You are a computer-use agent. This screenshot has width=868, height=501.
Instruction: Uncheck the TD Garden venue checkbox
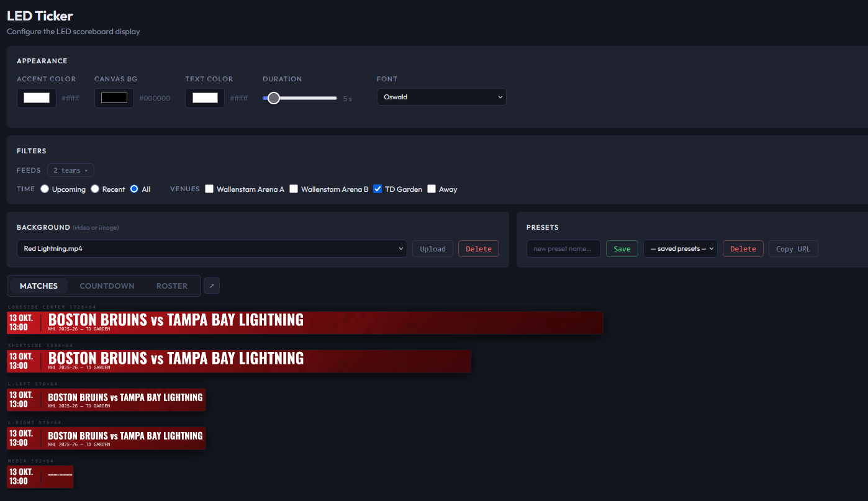tap(377, 189)
